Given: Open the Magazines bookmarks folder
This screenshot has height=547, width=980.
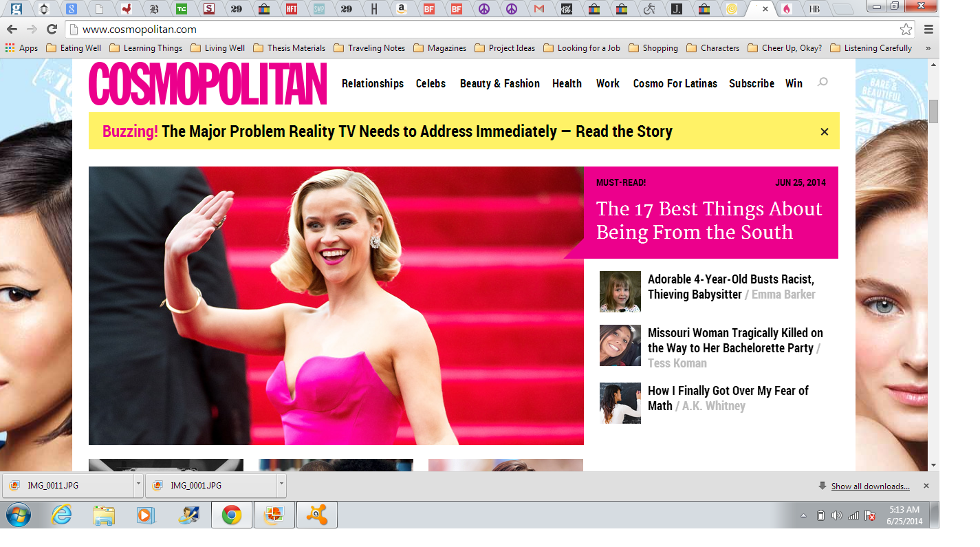Looking at the screenshot, I should click(439, 48).
